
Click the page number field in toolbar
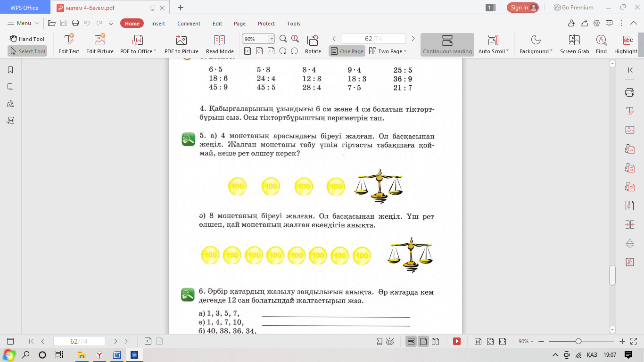pos(373,39)
